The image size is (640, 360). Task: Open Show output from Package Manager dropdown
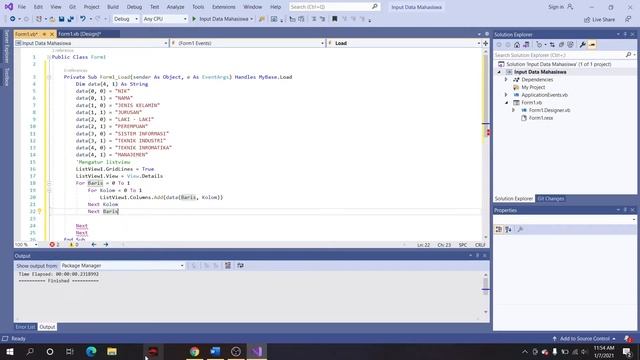[122, 266]
